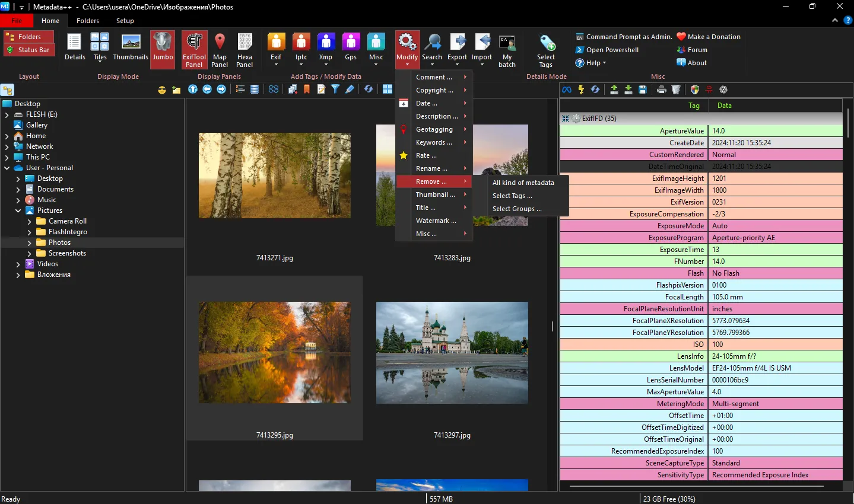Open the Export dropdown

(457, 50)
